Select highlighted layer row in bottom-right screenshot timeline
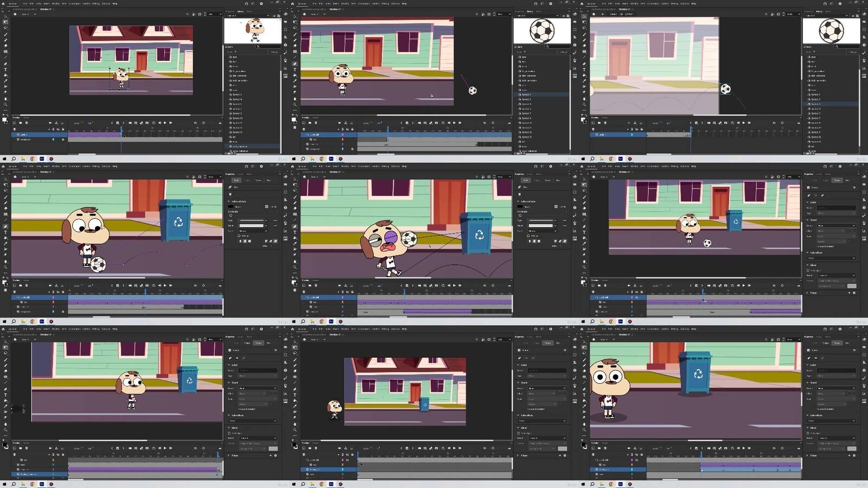 click(x=618, y=470)
